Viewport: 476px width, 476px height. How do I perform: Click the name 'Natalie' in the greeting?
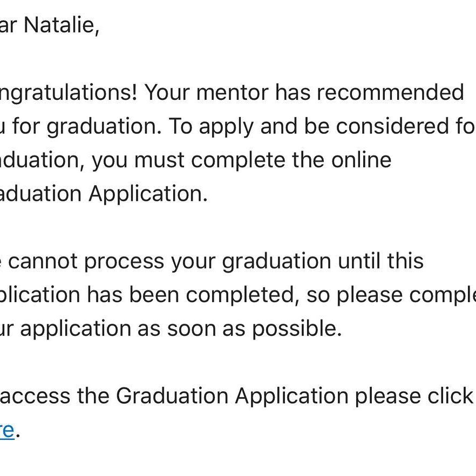(62, 25)
